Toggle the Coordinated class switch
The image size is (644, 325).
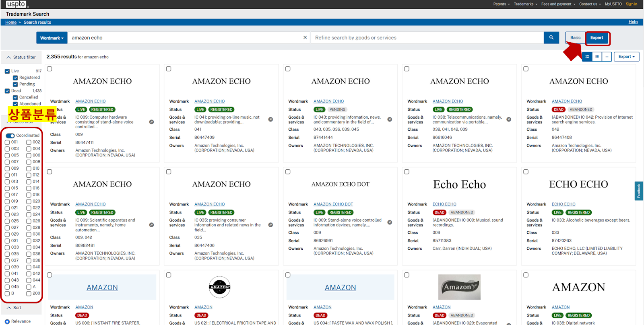10,136
